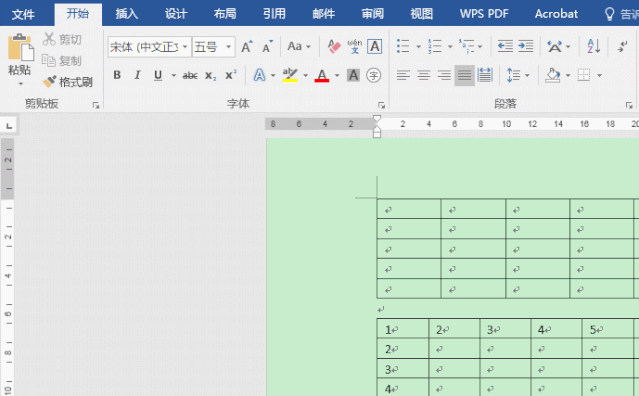Apply a multilevel list
Viewport: 639px width, 396px height.
[467, 46]
